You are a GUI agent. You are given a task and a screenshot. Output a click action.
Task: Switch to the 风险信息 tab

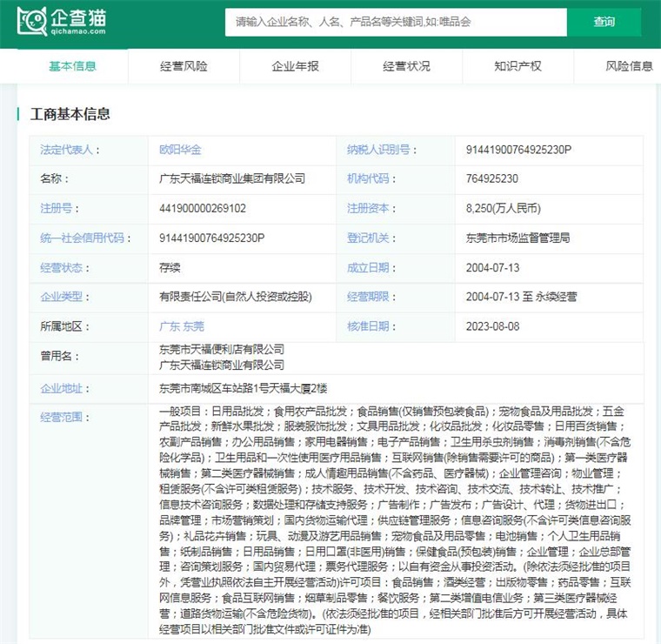pos(628,66)
